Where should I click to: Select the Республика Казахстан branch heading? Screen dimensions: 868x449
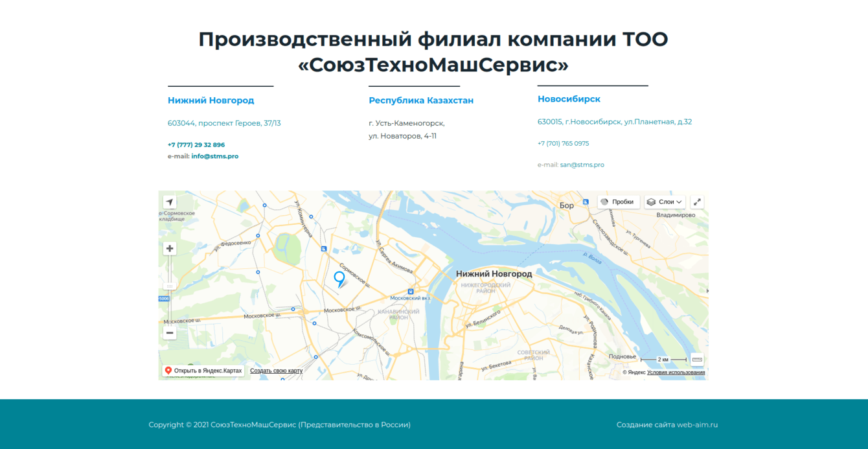coord(421,100)
